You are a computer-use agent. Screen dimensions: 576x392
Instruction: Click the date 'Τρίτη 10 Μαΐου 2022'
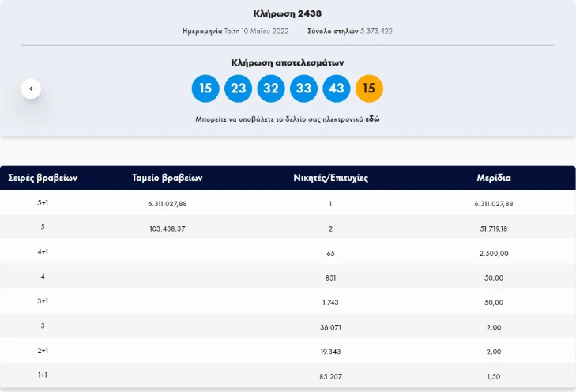(x=257, y=32)
